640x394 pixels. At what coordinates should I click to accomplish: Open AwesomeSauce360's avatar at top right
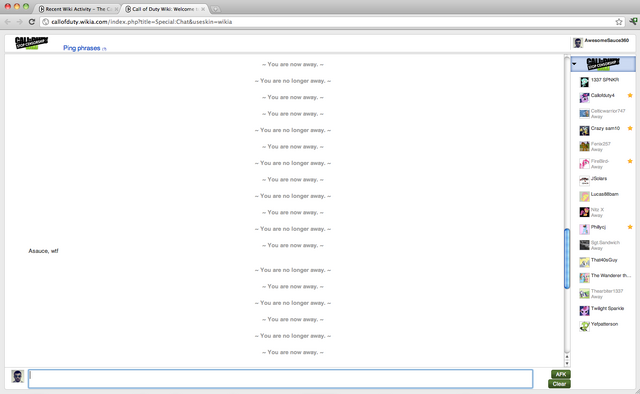[578, 42]
